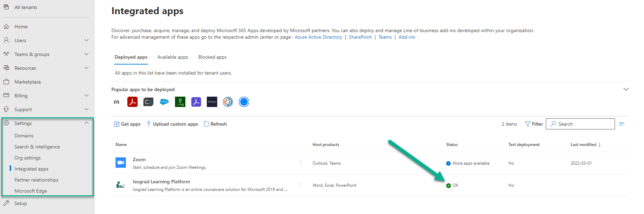Open Partner relationships
This screenshot has height=214, width=644.
click(36, 180)
